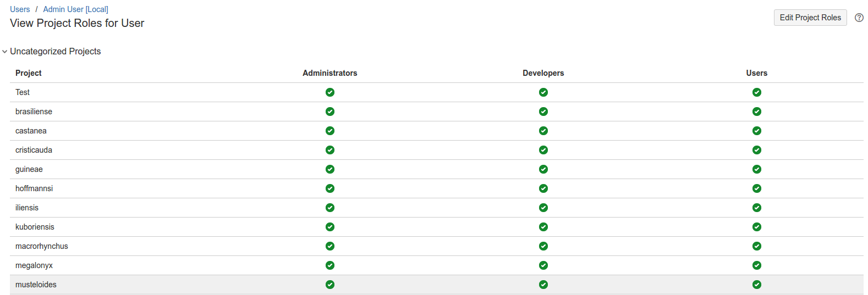
Task: Click the Users checkmark for castanea
Action: point(757,131)
